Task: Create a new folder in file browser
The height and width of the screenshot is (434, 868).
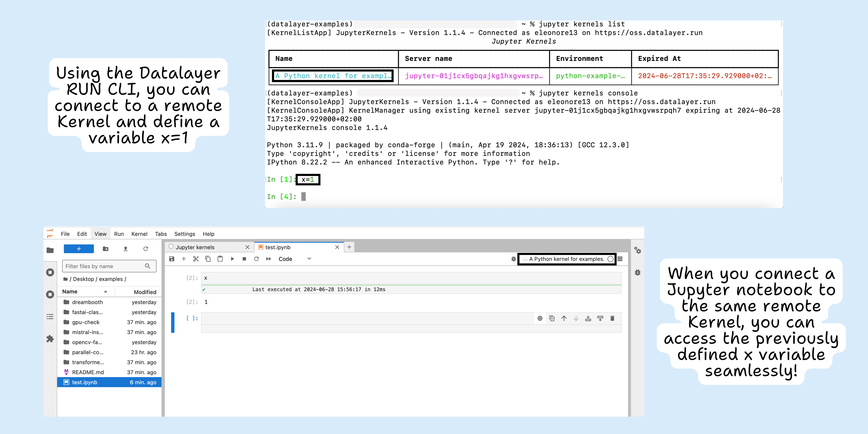Action: (x=105, y=249)
